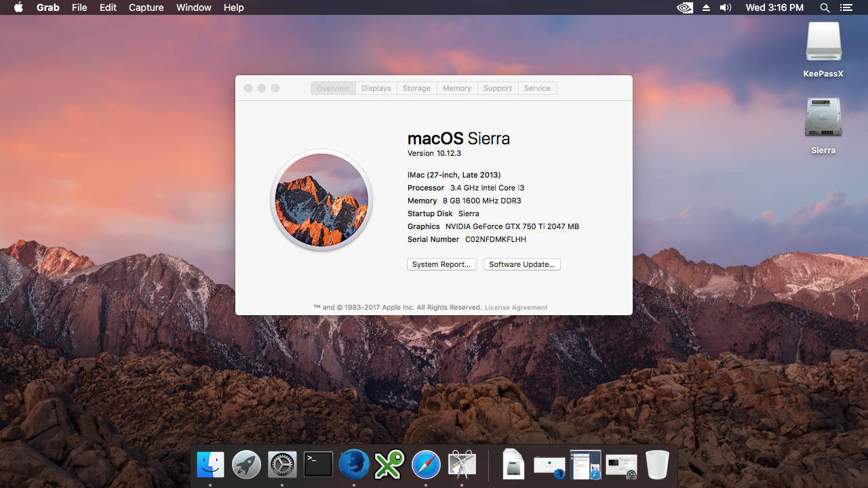Viewport: 868px width, 488px height.
Task: Click the Grab scissors icon in Dock
Action: pyautogui.click(x=462, y=465)
